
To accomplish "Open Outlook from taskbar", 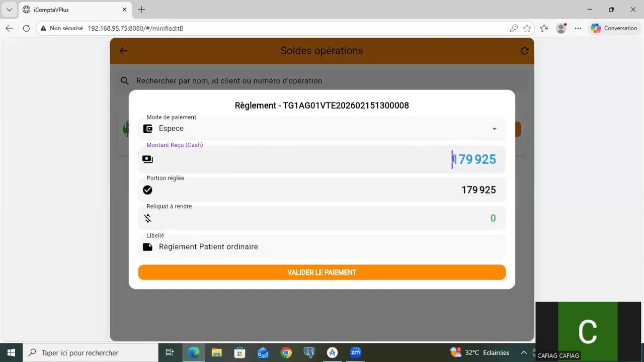I will (263, 352).
